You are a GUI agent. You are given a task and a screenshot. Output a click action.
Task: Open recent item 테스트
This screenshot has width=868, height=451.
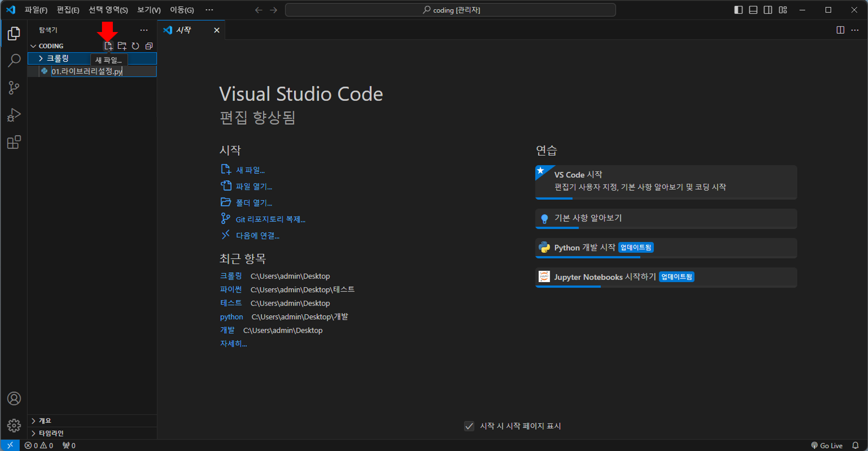tap(231, 303)
